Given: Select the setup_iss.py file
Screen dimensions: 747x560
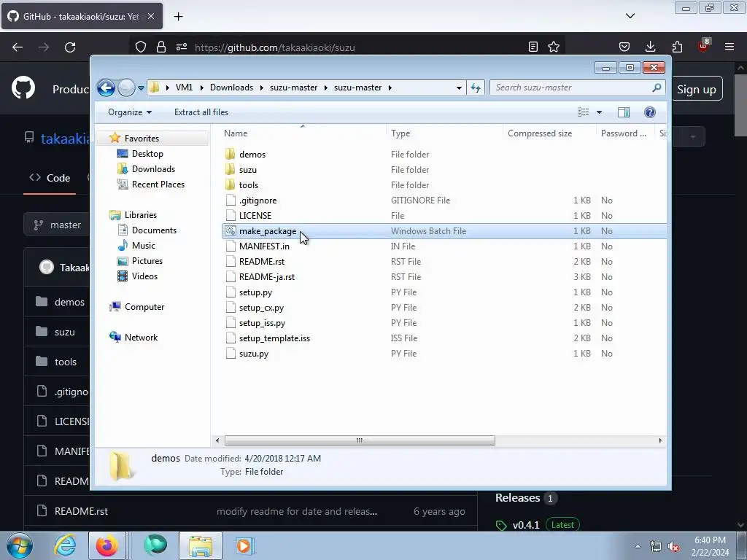Looking at the screenshot, I should [x=262, y=323].
